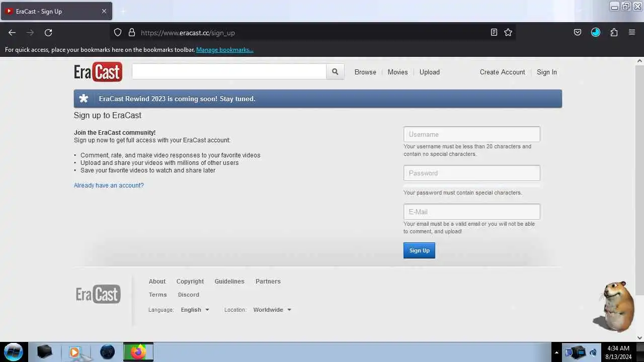Click the EraCast Rewind 2023 announcement banner

[318, 99]
